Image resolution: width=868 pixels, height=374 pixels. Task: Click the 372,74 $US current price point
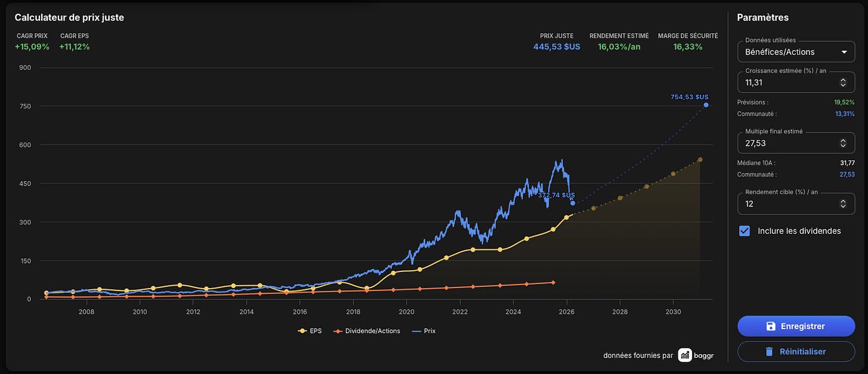572,203
